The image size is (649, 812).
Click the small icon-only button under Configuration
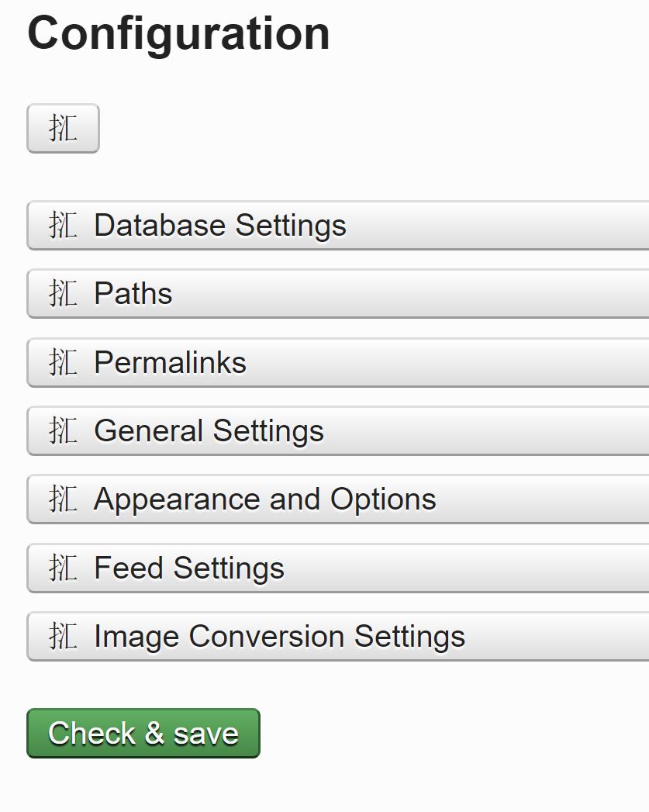tap(63, 129)
